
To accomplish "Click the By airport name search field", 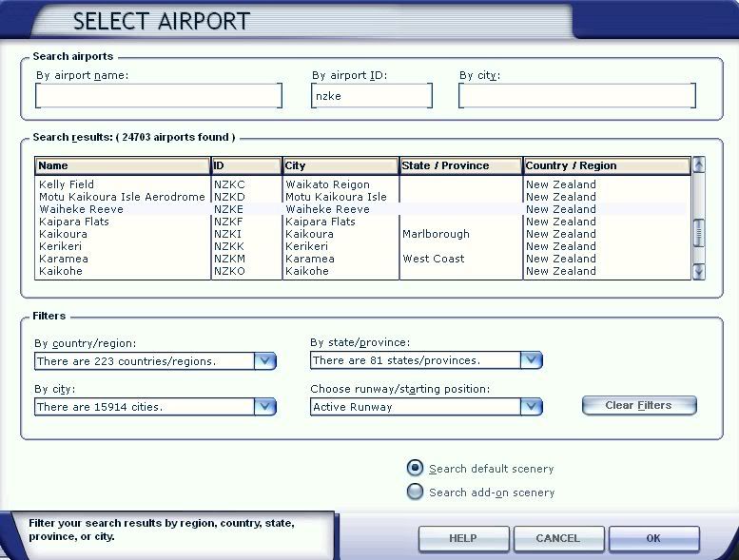I will tap(159, 96).
